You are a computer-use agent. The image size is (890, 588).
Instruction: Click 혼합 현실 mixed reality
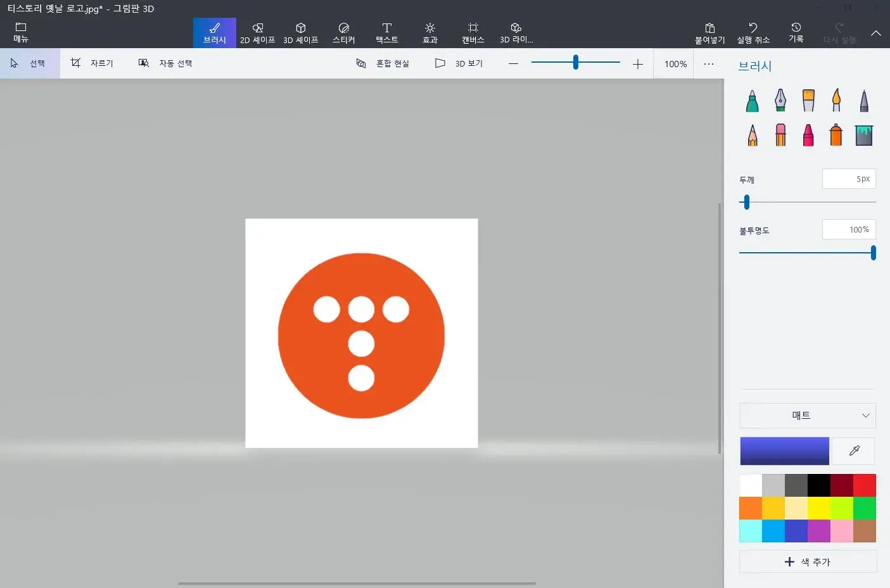point(383,63)
